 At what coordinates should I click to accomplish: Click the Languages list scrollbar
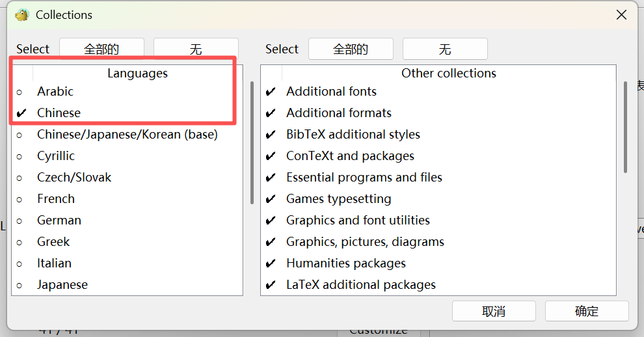pyautogui.click(x=252, y=143)
